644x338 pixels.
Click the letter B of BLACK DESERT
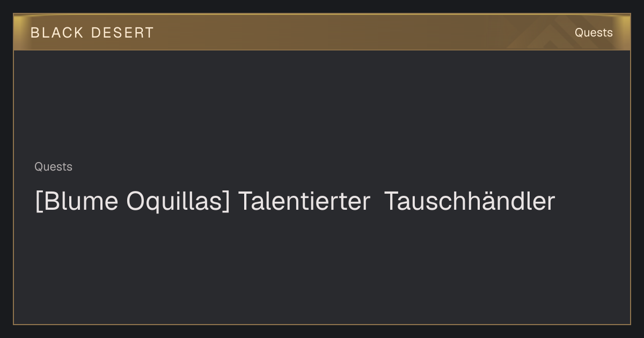point(34,33)
